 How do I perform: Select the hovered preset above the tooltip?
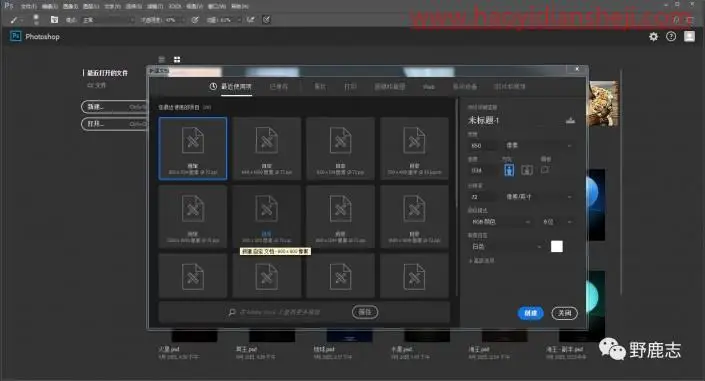[x=267, y=216]
